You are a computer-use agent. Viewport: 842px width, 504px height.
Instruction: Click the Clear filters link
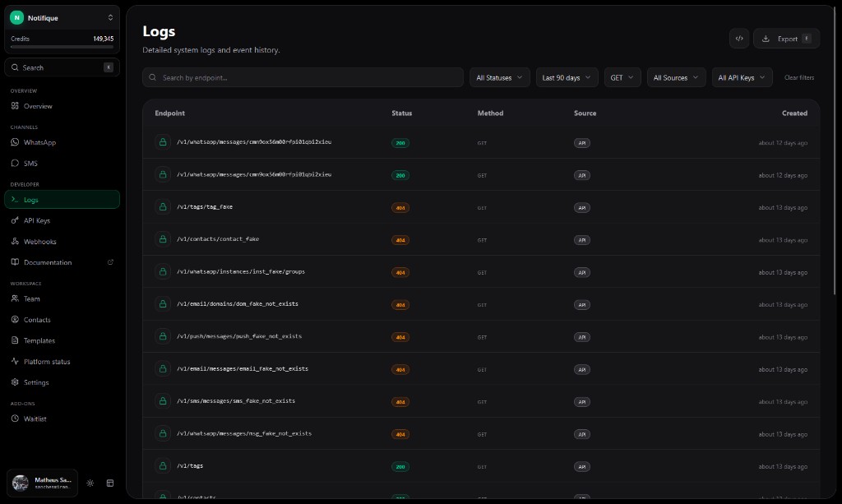pyautogui.click(x=798, y=77)
